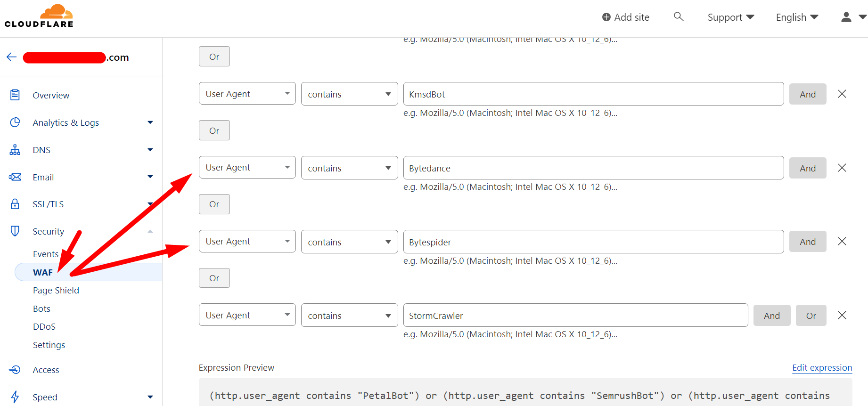Click the Add site plus button
The width and height of the screenshot is (868, 406).
coord(626,17)
